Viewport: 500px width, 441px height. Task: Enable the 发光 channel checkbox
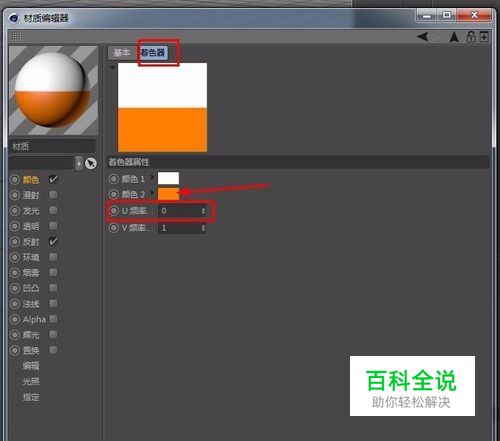(x=53, y=210)
